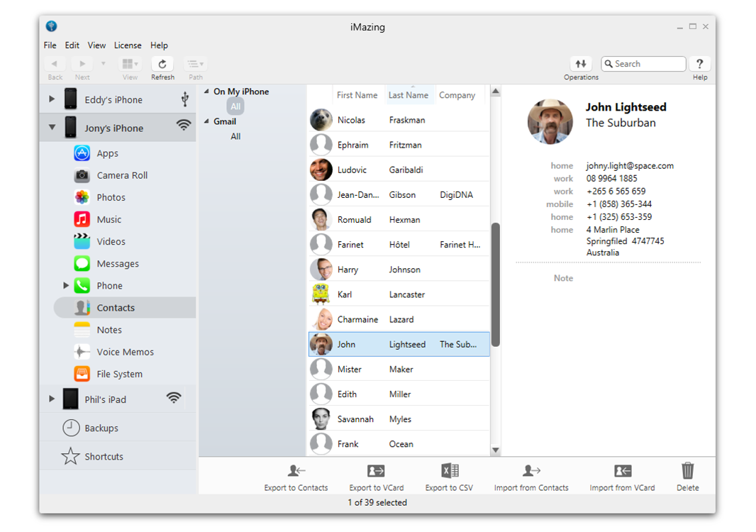Viewport: 756px width, 532px height.
Task: Select contact Charmaine Lazard
Action: click(399, 319)
